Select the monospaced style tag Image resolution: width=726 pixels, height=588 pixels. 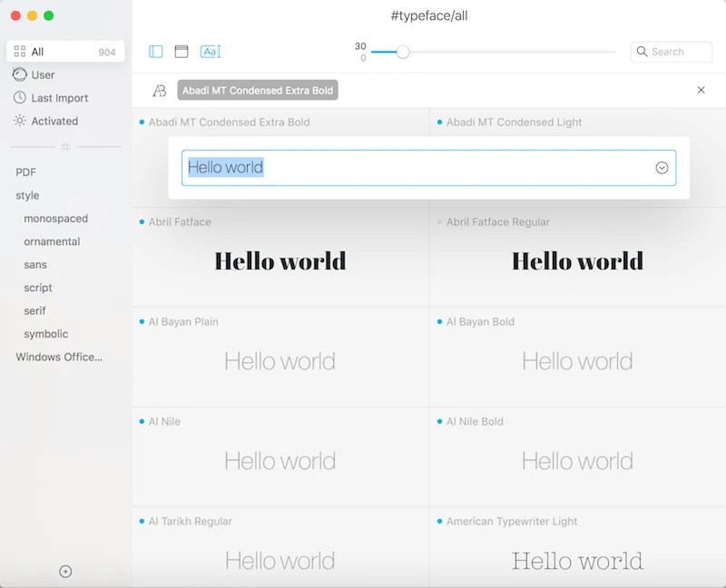pos(56,218)
